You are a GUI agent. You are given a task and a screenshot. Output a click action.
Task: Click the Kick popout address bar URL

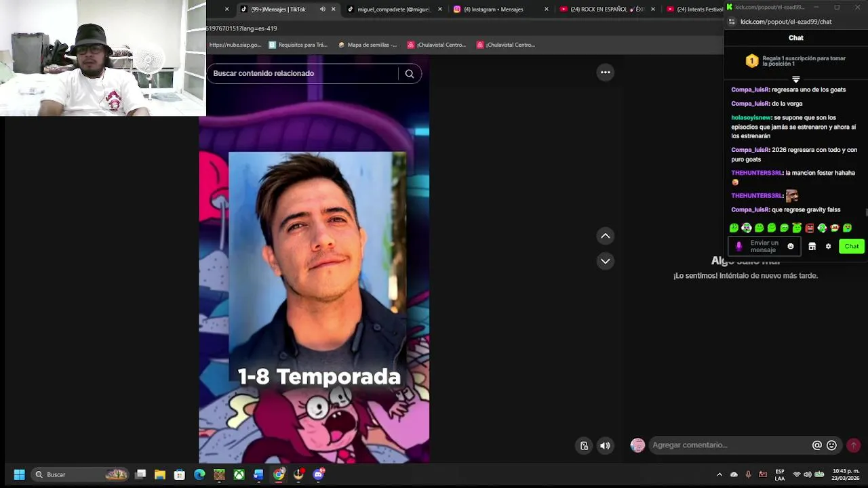click(786, 22)
